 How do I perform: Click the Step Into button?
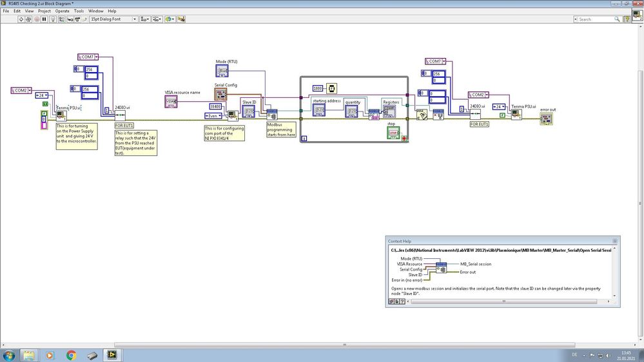[70, 19]
